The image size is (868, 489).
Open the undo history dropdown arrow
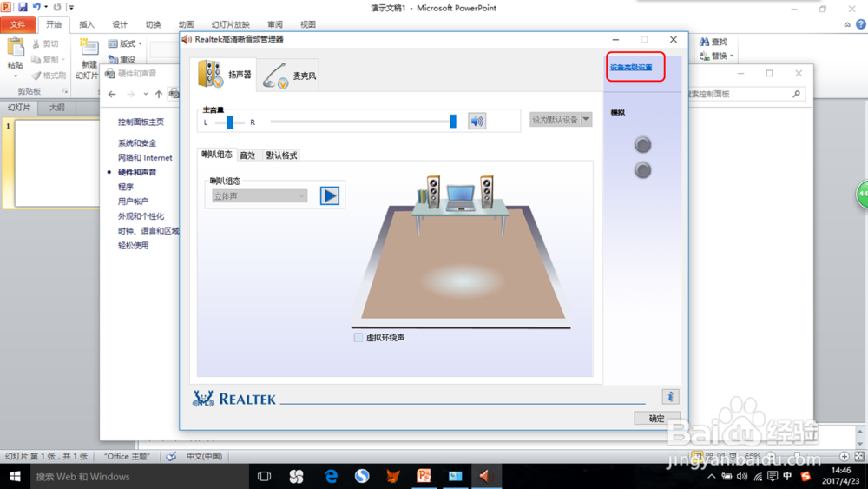click(x=46, y=7)
